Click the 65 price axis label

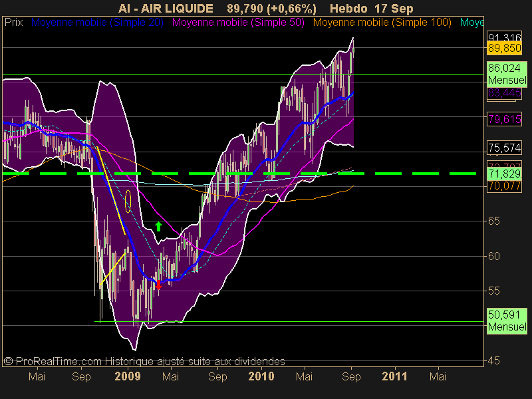pyautogui.click(x=493, y=221)
